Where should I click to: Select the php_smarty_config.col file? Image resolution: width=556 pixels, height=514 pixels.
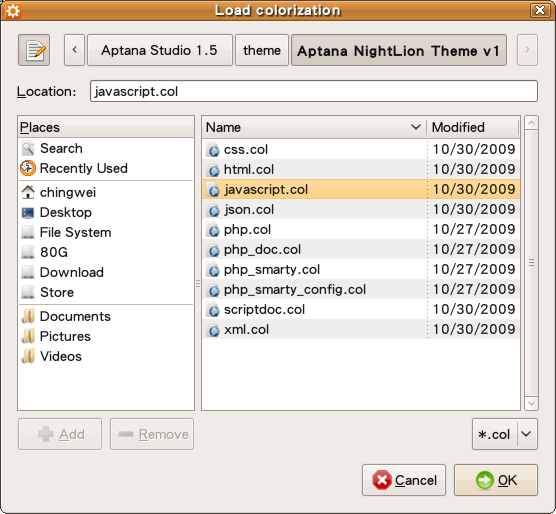pyautogui.click(x=361, y=290)
